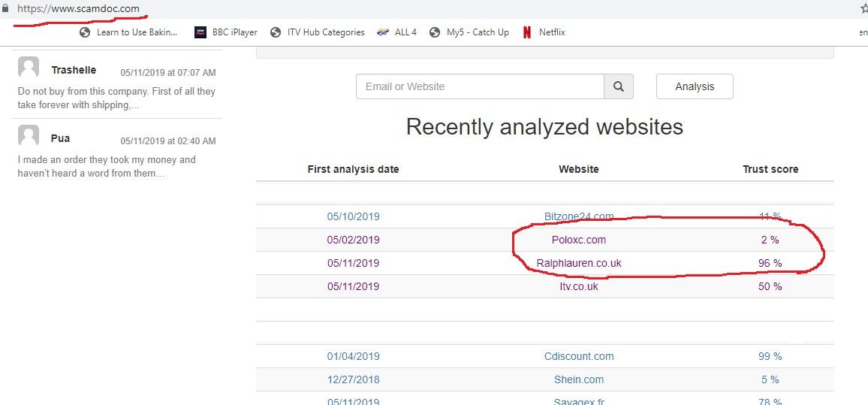
Task: Click globe icon of My5 - Catch Up bookmark
Action: click(x=435, y=32)
